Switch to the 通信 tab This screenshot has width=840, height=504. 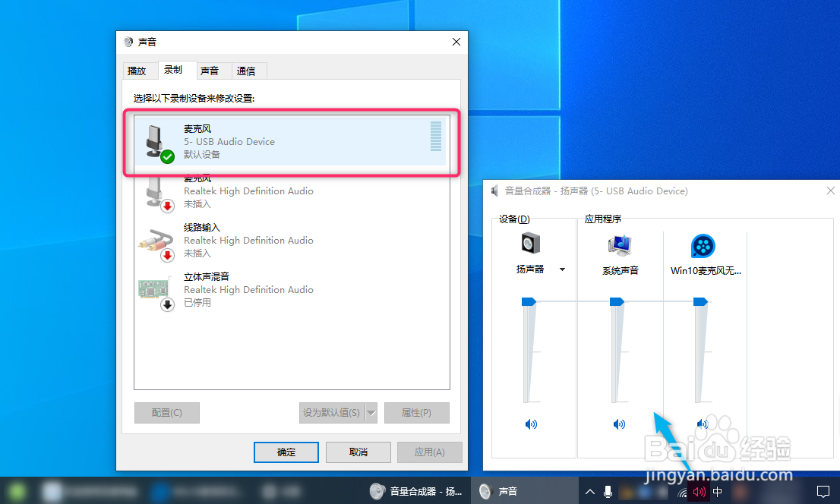248,70
